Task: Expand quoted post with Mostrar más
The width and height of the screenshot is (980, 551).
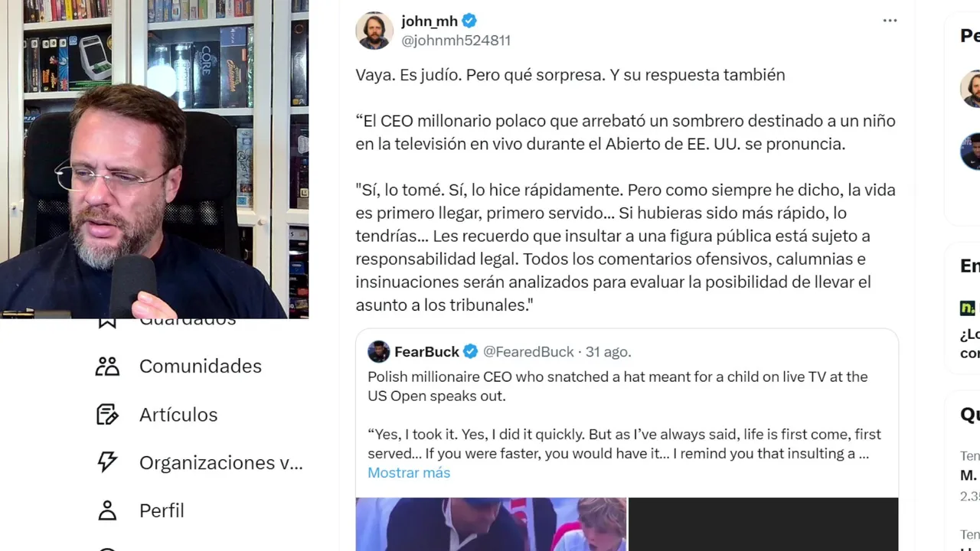Action: coord(409,472)
